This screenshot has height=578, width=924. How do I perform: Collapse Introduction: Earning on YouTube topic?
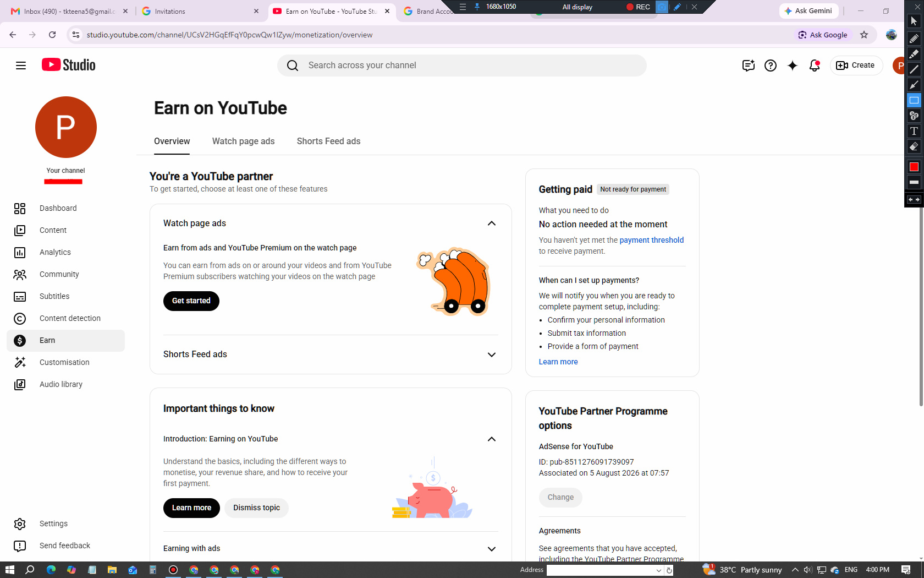[492, 439]
